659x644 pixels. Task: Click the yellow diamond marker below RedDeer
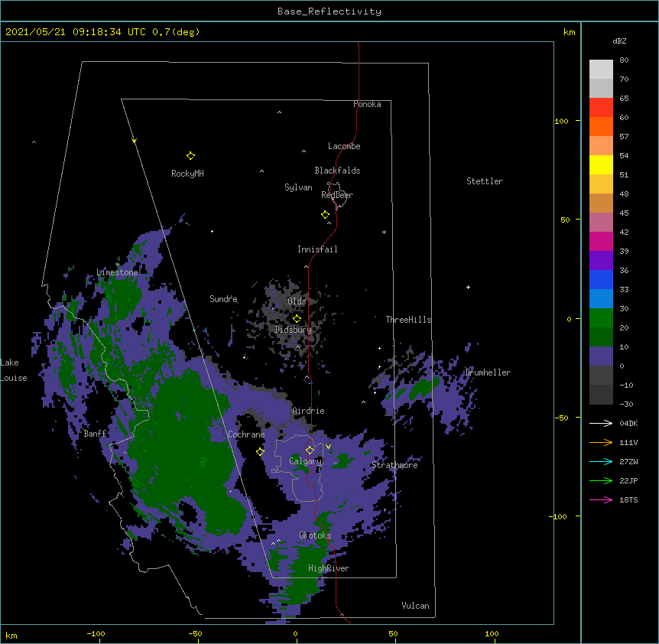[x=325, y=215]
